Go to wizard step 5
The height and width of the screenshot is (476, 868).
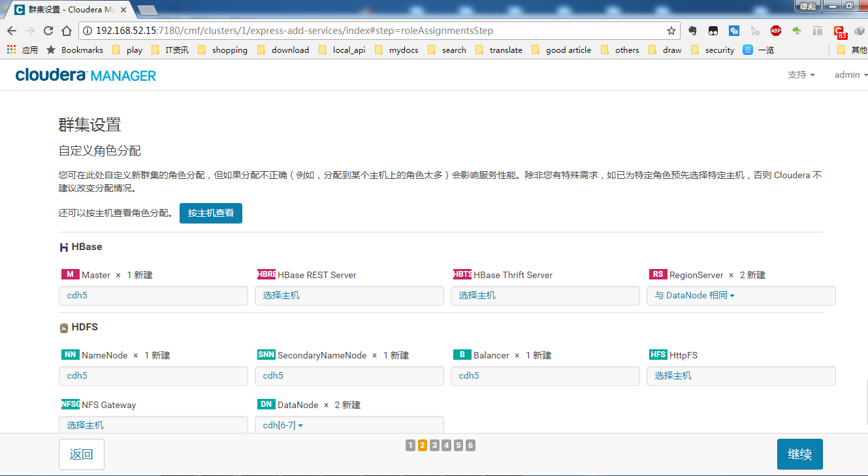click(458, 445)
